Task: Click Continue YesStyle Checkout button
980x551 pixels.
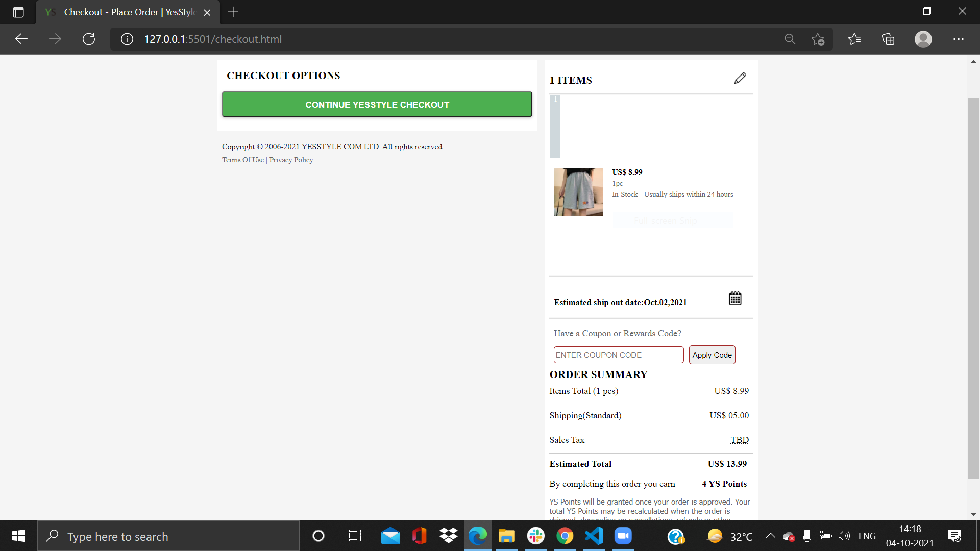Action: [377, 105]
